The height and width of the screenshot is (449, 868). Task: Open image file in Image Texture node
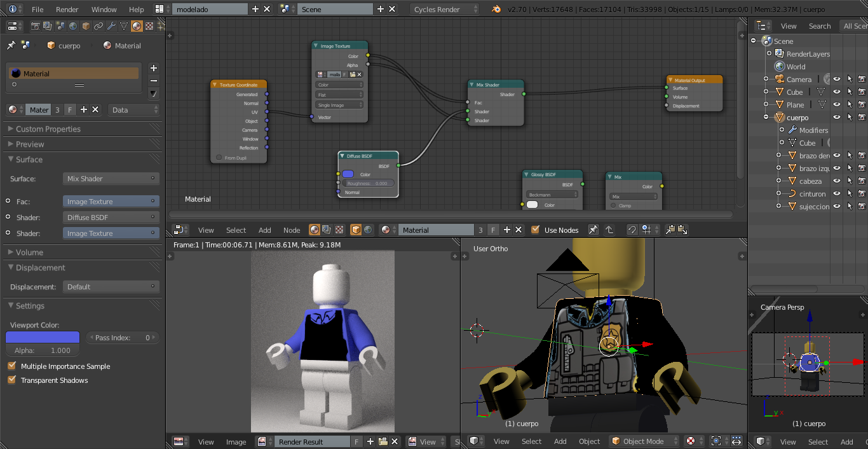352,74
